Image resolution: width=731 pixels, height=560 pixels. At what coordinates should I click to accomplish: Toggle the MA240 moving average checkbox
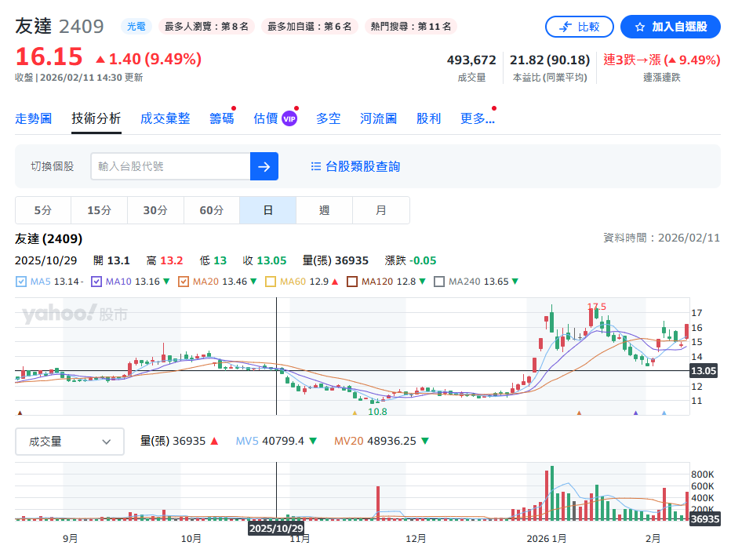coord(439,282)
